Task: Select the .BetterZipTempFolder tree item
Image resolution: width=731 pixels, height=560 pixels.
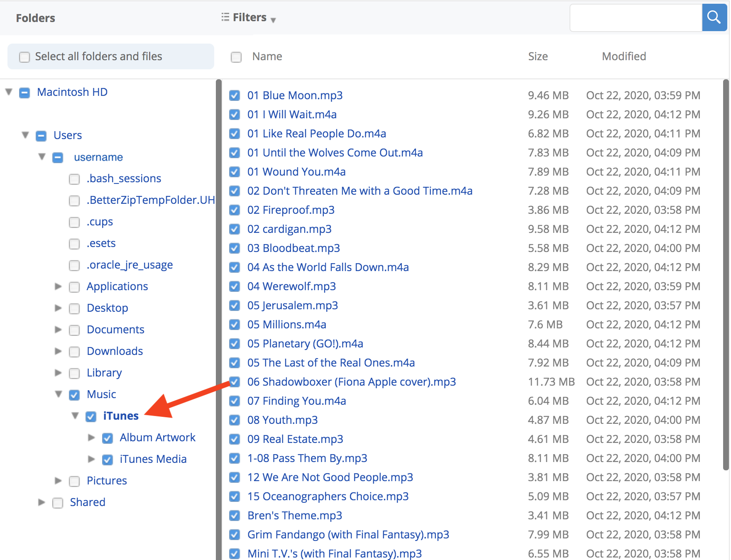Action: point(151,200)
